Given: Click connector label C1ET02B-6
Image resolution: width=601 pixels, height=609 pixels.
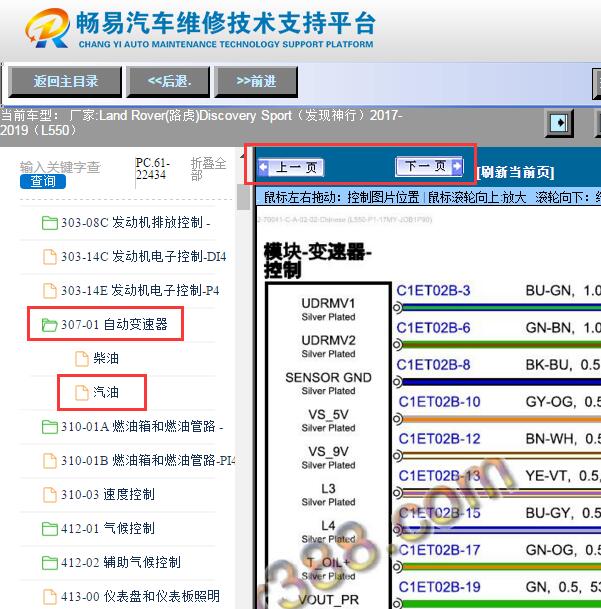Looking at the screenshot, I should point(433,328).
